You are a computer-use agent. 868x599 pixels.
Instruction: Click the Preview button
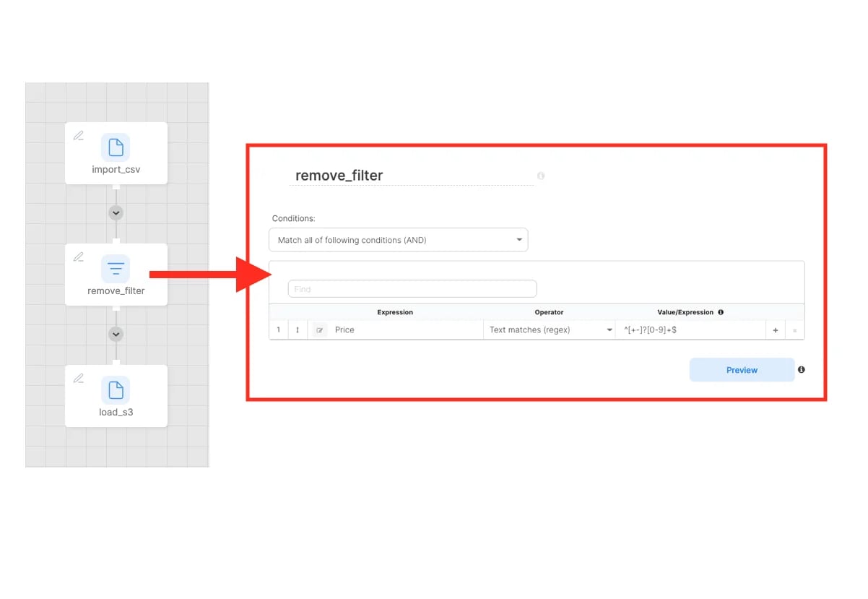click(x=742, y=370)
